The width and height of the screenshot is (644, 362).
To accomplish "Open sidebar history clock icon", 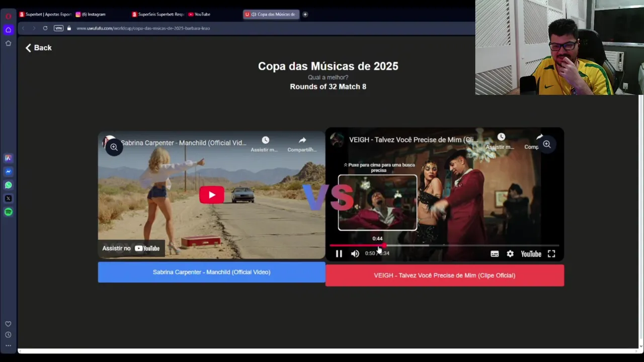I will tap(8, 335).
